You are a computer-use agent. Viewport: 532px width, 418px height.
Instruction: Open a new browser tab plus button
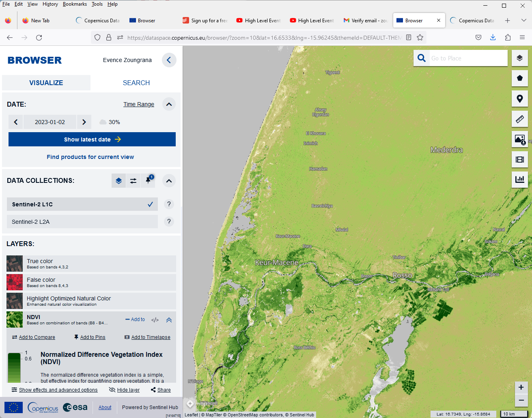click(507, 20)
